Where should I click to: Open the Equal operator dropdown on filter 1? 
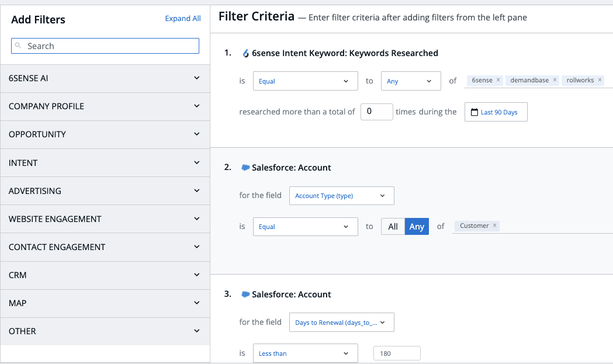coord(305,81)
